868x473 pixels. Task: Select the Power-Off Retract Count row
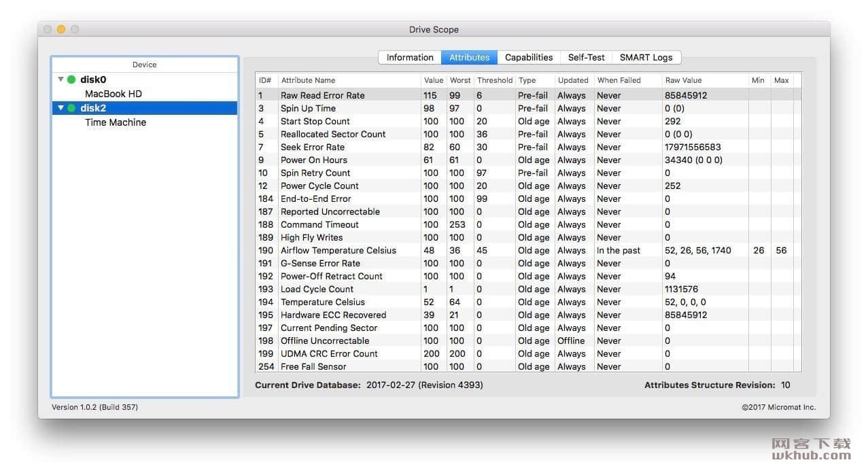click(x=528, y=276)
